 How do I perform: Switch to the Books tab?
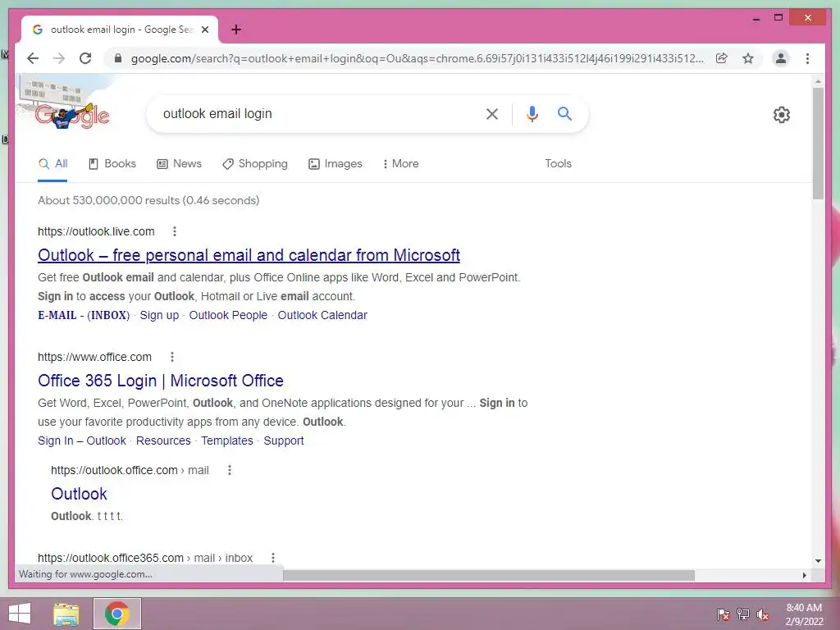(112, 164)
